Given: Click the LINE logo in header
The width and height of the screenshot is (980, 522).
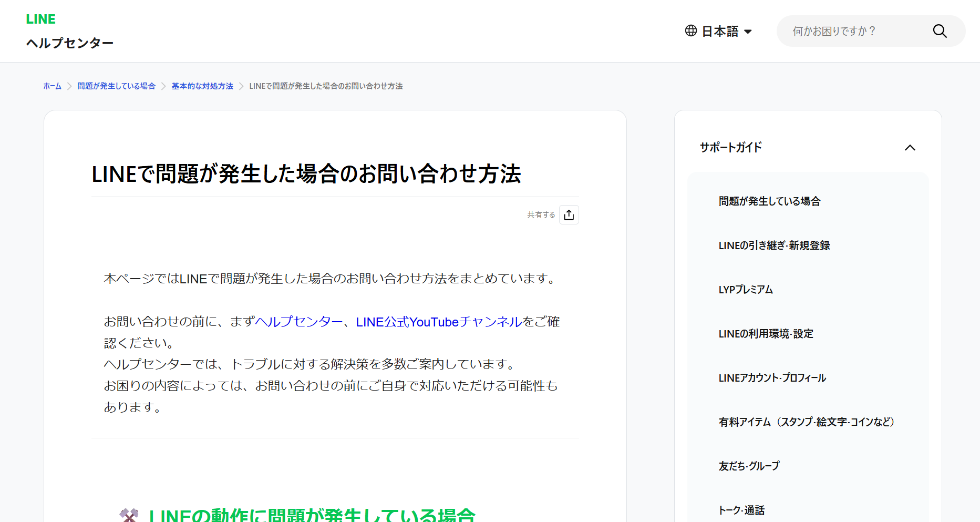Looking at the screenshot, I should tap(40, 19).
